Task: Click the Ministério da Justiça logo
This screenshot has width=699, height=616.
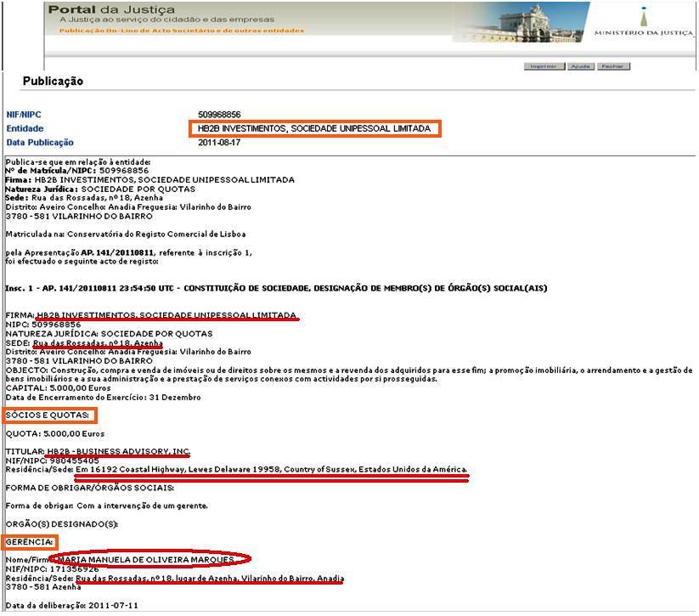Action: [x=644, y=22]
